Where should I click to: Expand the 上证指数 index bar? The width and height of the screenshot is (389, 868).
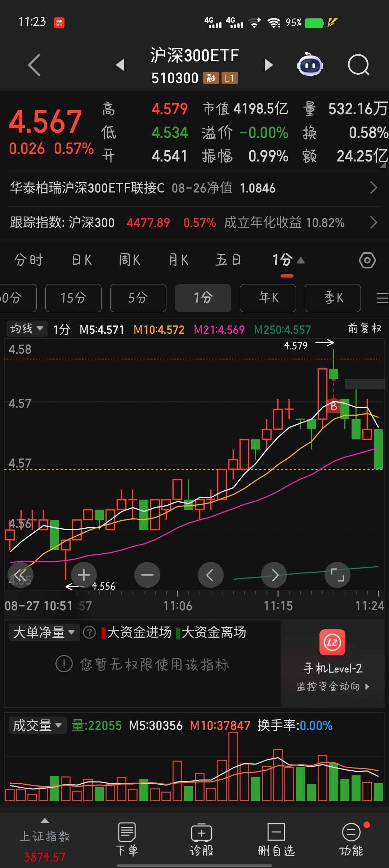coord(45,821)
